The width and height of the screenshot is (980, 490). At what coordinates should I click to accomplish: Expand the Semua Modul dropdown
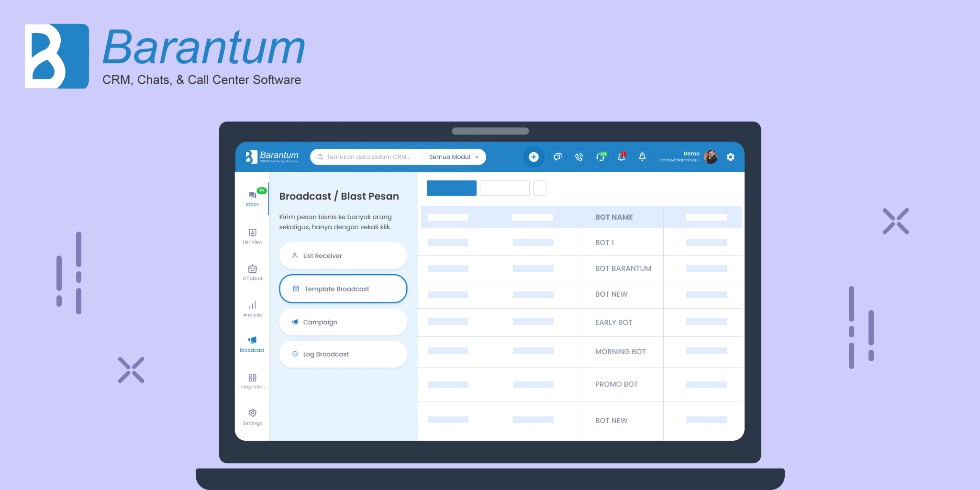point(454,157)
